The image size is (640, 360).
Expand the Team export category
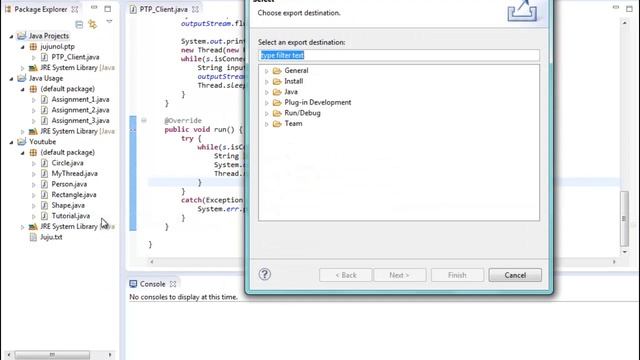[267, 124]
